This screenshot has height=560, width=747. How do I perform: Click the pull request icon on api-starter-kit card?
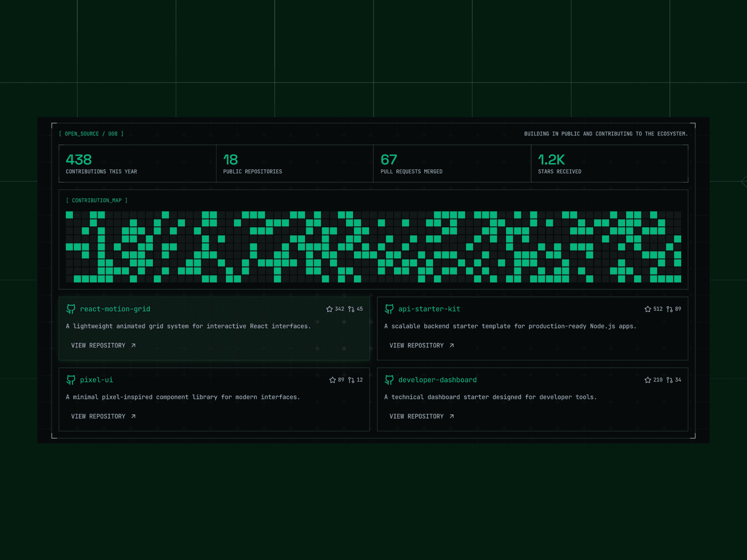669,309
